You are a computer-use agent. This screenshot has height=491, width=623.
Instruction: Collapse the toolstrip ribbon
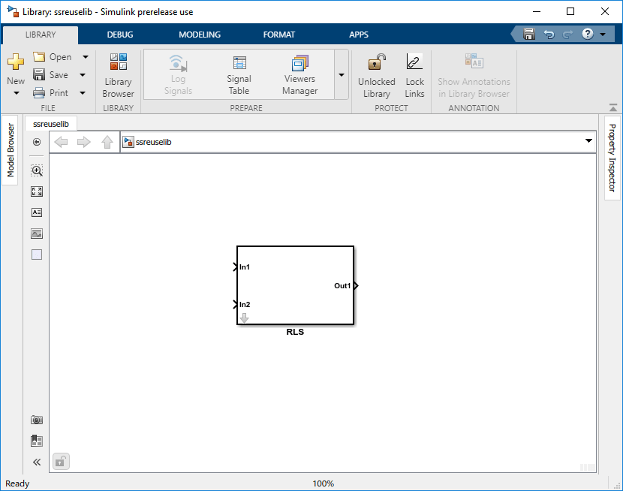tap(613, 107)
